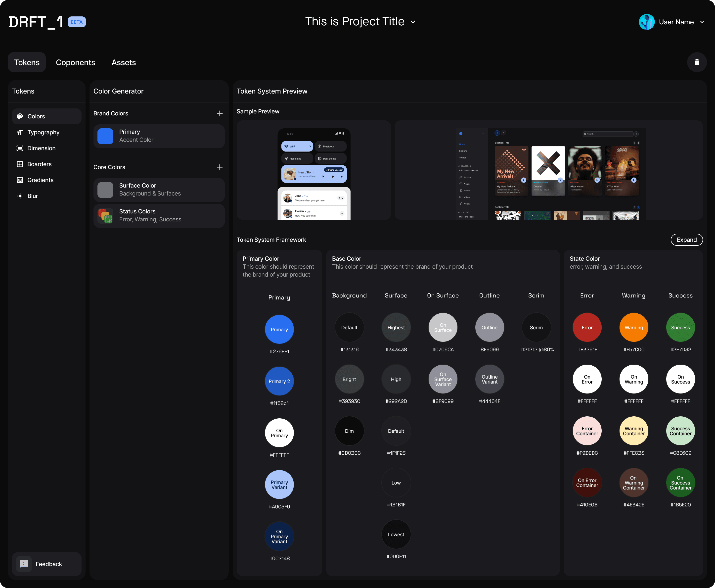Click the Token System Framework heading
The height and width of the screenshot is (588, 715).
coord(271,240)
